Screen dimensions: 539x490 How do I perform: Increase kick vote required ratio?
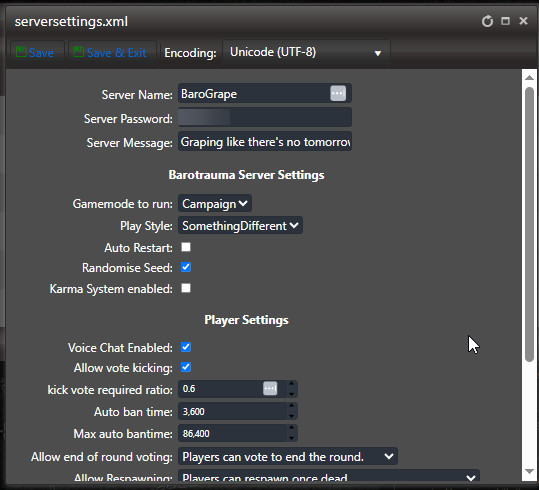[292, 384]
